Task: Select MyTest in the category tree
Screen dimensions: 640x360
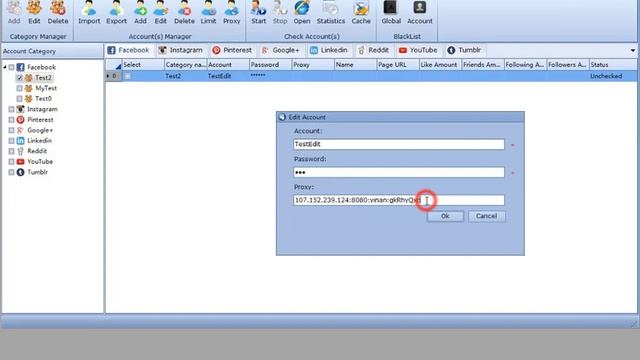Action: (x=46, y=88)
